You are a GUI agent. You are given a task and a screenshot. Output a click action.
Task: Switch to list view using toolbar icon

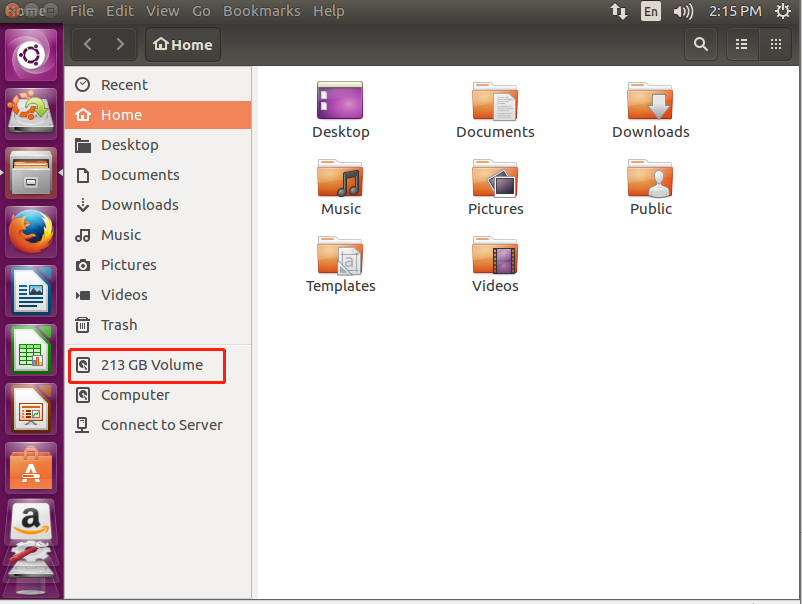741,44
